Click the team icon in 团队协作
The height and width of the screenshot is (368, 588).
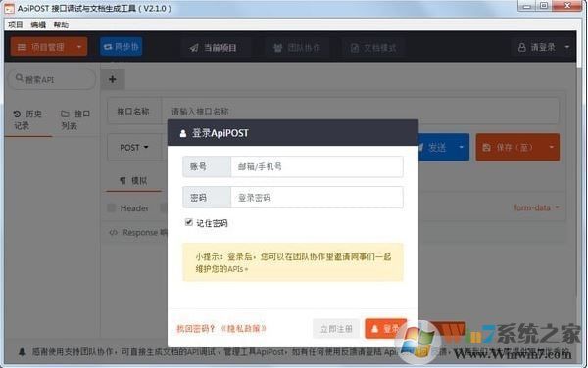[x=277, y=48]
